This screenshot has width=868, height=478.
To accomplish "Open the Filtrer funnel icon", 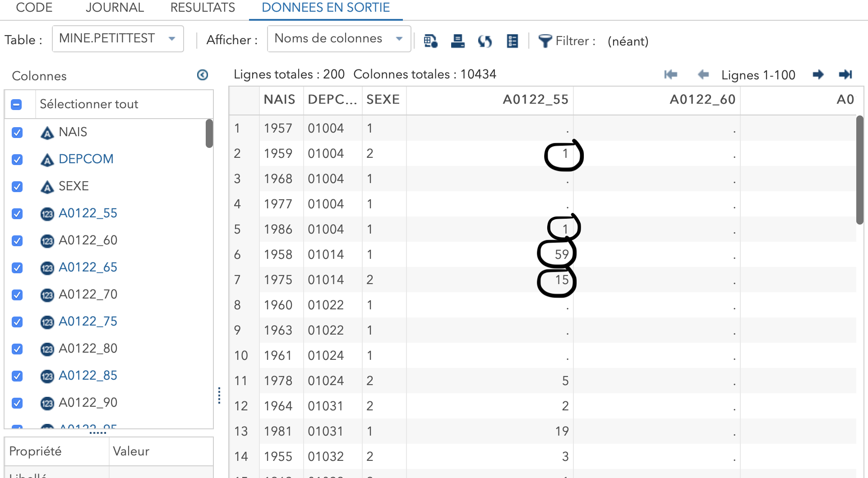I will coord(545,41).
